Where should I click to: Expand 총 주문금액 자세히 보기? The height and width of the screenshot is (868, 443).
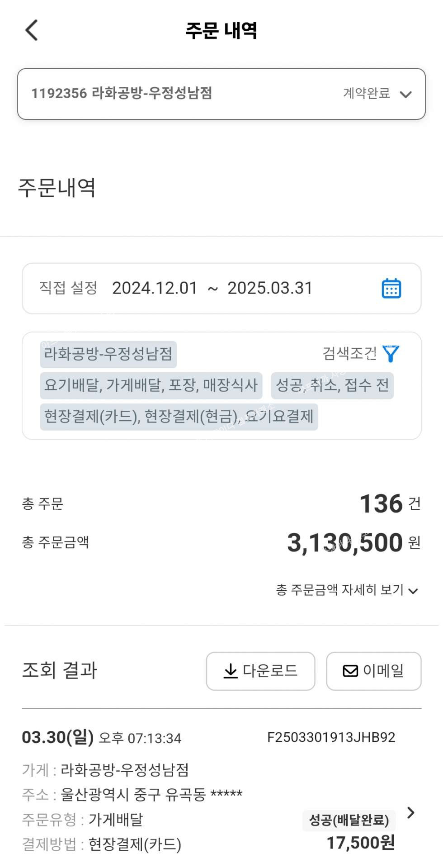pyautogui.click(x=347, y=590)
